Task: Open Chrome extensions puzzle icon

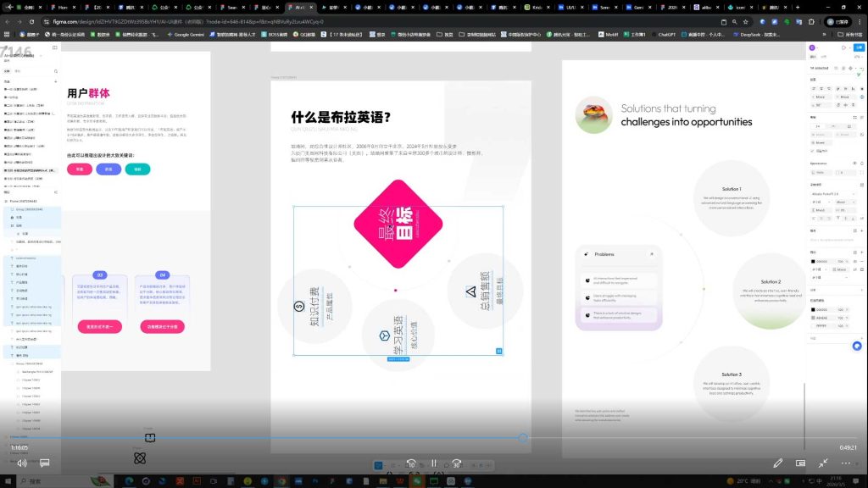Action: [811, 21]
